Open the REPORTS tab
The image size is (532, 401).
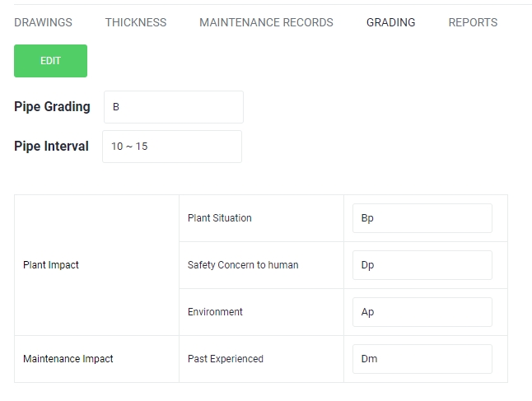click(473, 22)
